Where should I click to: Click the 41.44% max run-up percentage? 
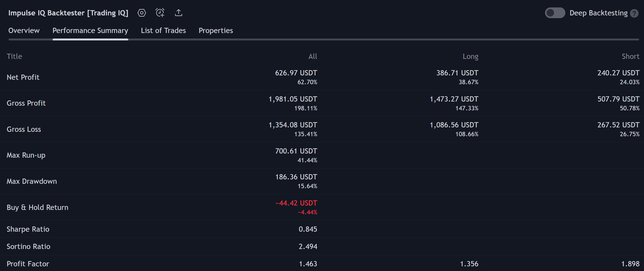pyautogui.click(x=307, y=160)
